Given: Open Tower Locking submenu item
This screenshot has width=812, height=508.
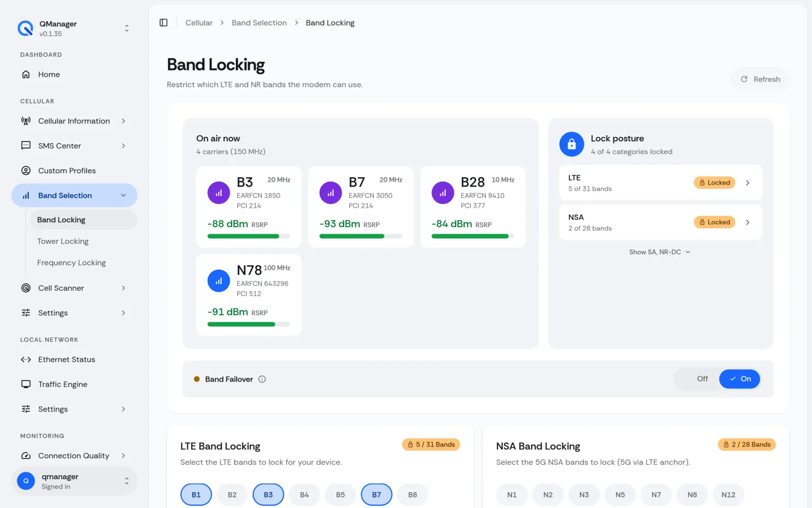Looking at the screenshot, I should click(x=63, y=241).
